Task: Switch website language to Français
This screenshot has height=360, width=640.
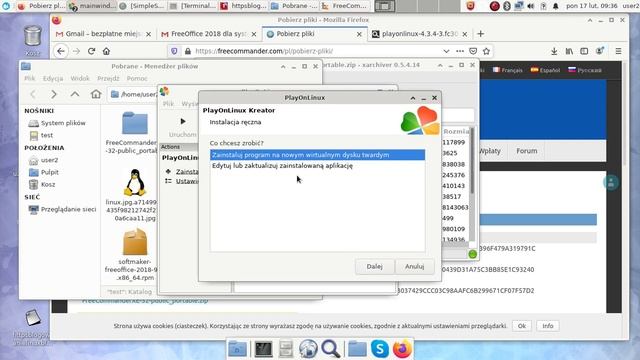Action: [507, 70]
